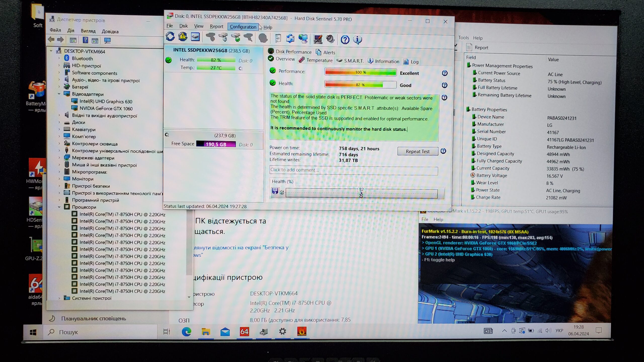Click the network globe monitors toolbar icon
The height and width of the screenshot is (362, 644).
[303, 39]
